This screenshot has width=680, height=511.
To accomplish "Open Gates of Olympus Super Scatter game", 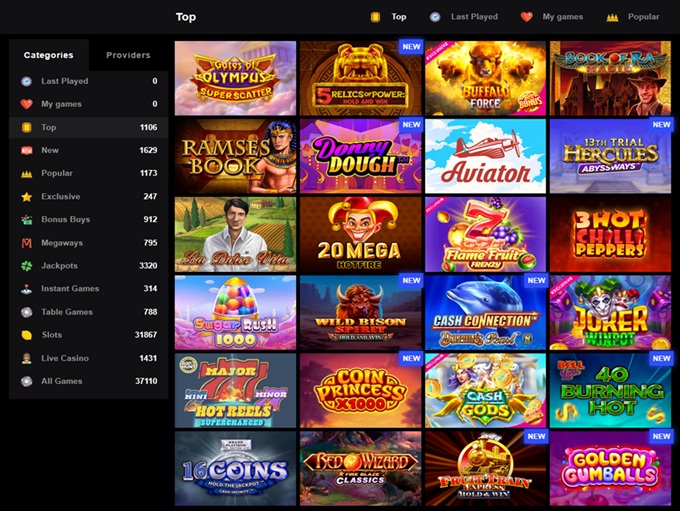I will tap(235, 79).
